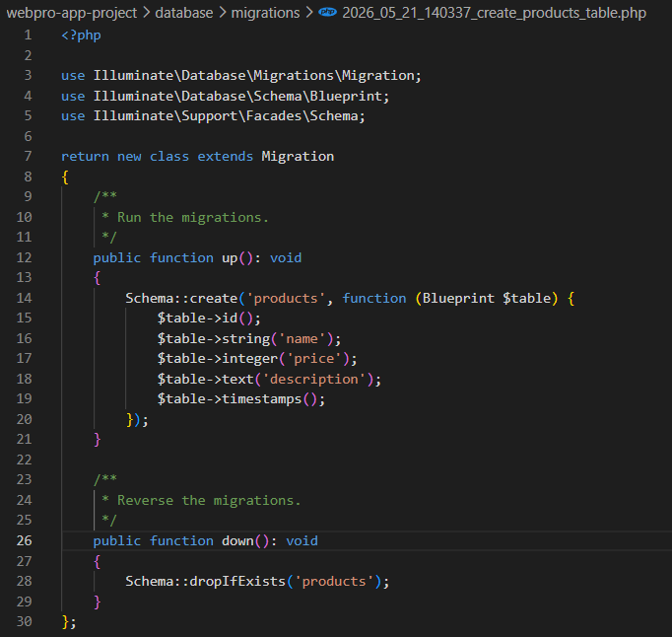Click the 'integer' method on line 17

tap(250, 359)
